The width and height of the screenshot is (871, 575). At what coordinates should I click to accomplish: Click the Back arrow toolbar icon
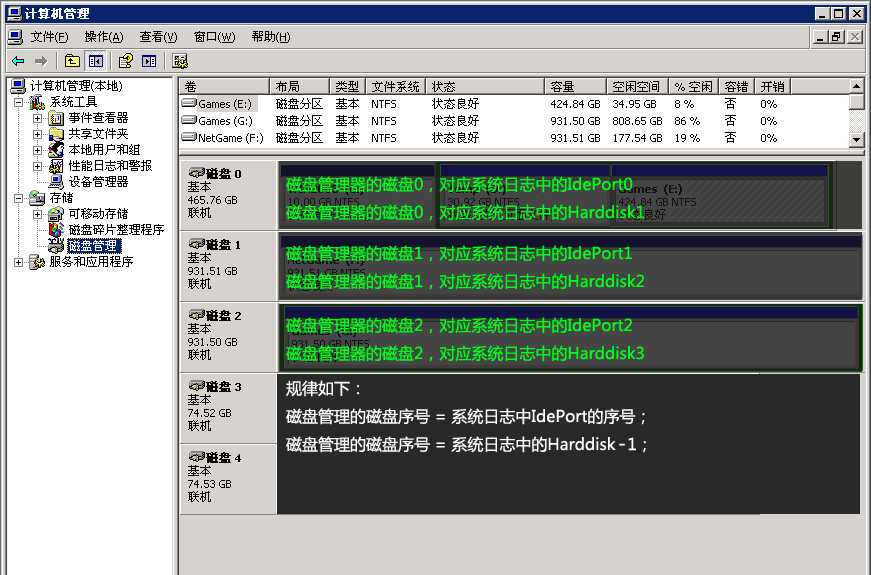(x=18, y=61)
